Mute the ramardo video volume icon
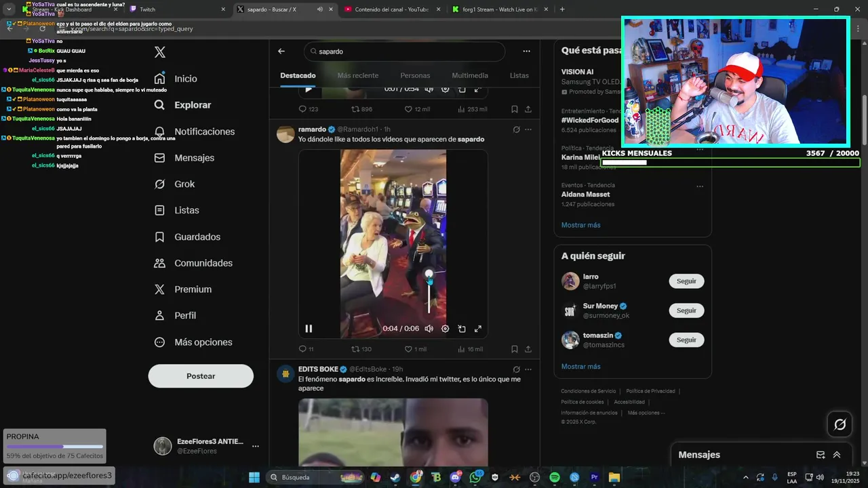 coord(429,329)
